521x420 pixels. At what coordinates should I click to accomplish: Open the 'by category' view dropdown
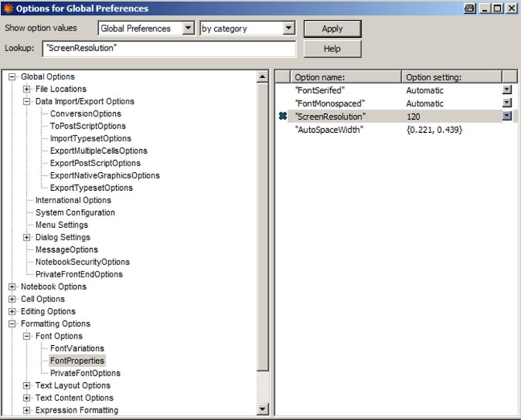(x=287, y=28)
